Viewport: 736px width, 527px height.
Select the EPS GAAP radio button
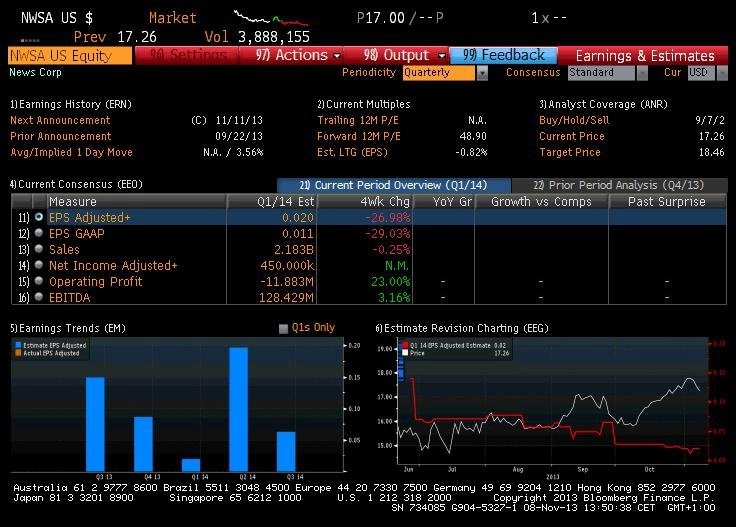pyautogui.click(x=39, y=233)
